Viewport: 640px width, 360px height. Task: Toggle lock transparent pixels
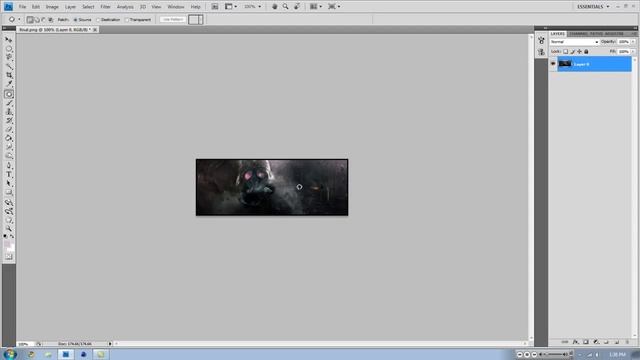[566, 52]
